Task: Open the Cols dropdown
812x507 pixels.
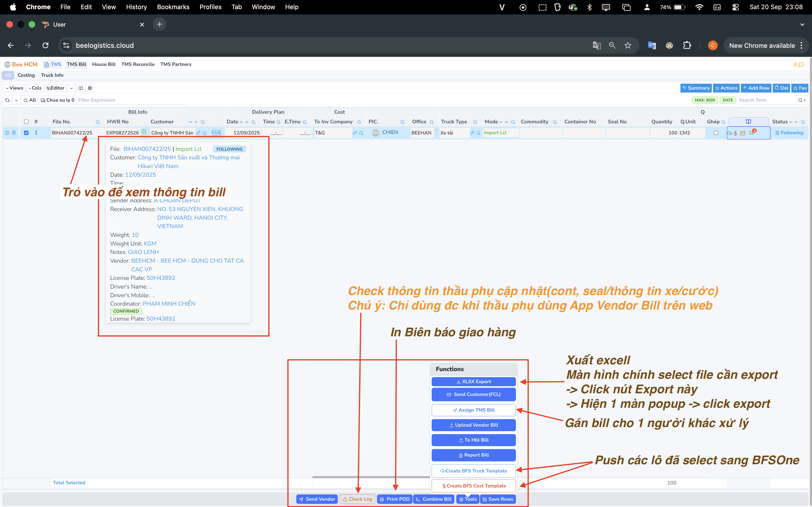Action: click(x=35, y=88)
